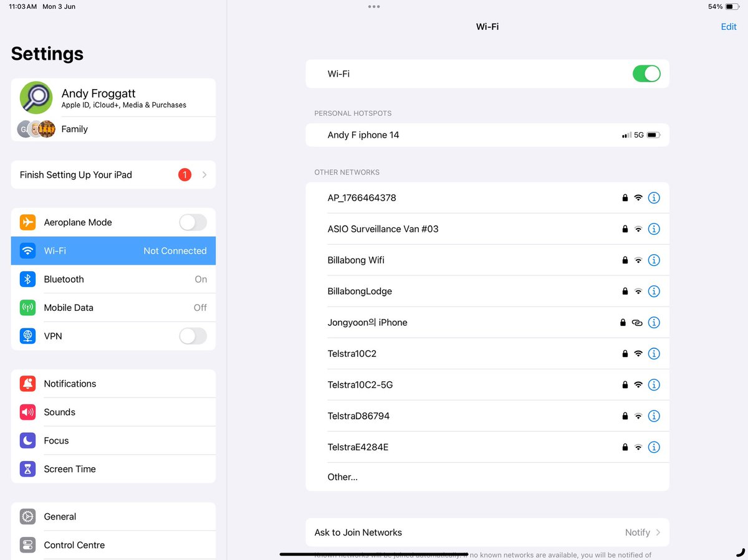The image size is (748, 560).
Task: Select Focus settings
Action: 113,440
